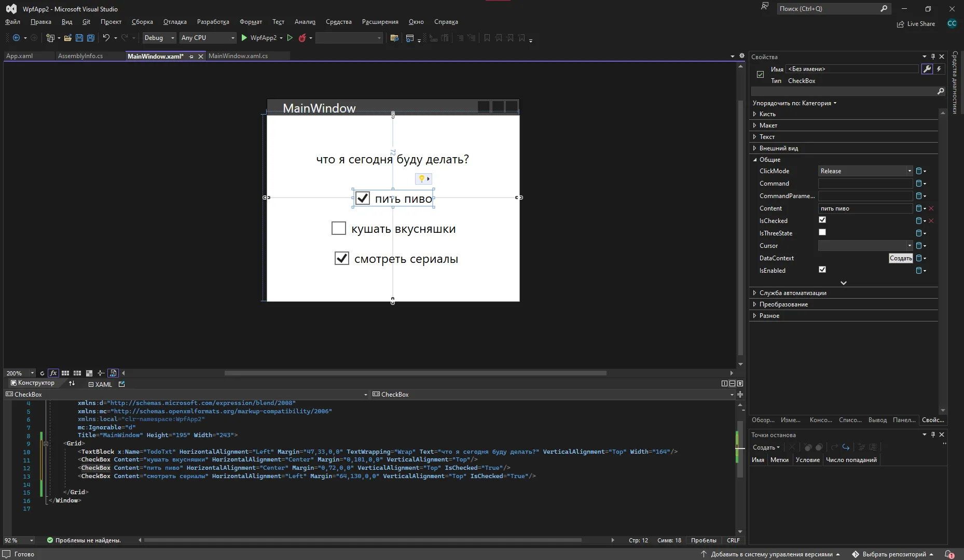Screen dimensions: 964x560
Task: Click the open file folder icon
Action: click(67, 38)
